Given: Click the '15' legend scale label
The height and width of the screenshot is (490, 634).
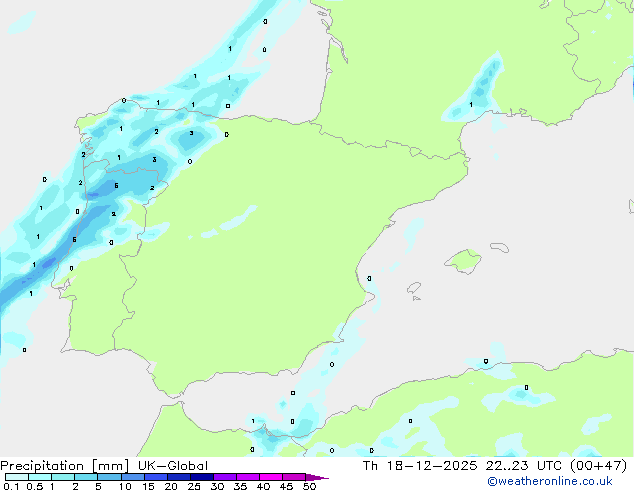Looking at the screenshot, I should tap(148, 486).
